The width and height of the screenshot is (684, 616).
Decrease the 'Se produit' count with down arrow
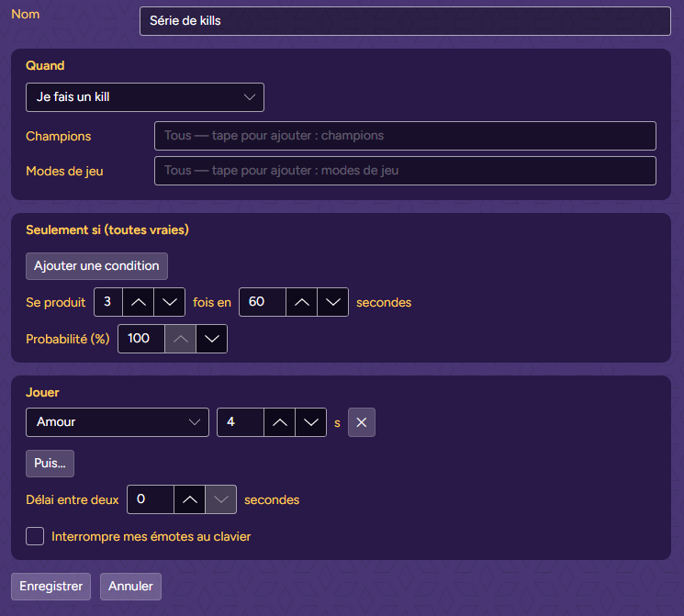click(169, 302)
